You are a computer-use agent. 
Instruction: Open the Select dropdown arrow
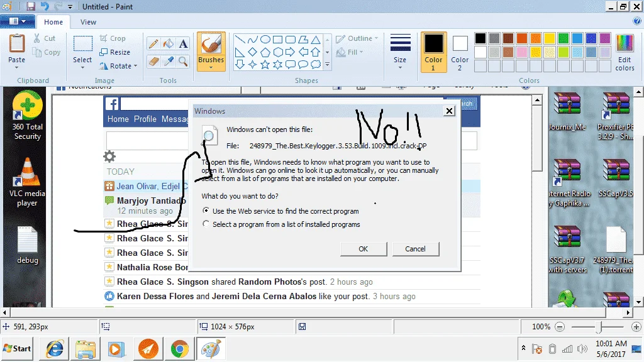click(82, 68)
